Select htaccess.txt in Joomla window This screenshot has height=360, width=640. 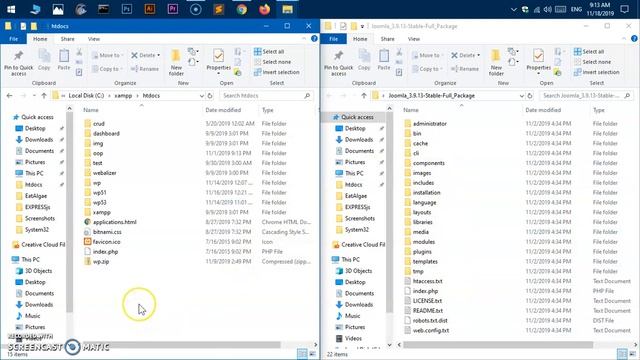tap(427, 281)
